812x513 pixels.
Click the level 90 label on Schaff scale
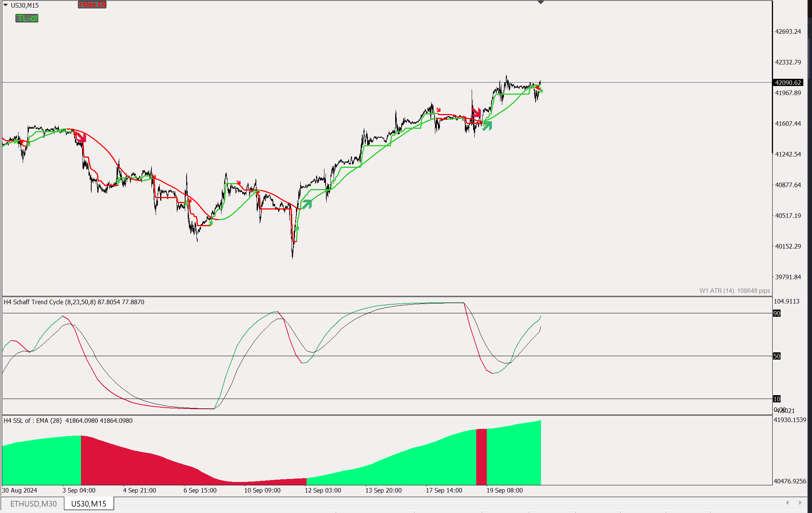777,313
